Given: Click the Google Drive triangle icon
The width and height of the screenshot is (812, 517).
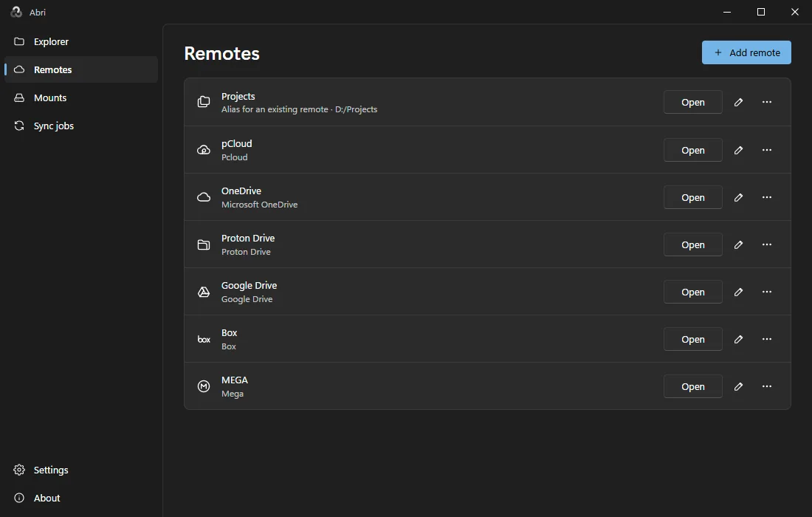Looking at the screenshot, I should click(204, 292).
